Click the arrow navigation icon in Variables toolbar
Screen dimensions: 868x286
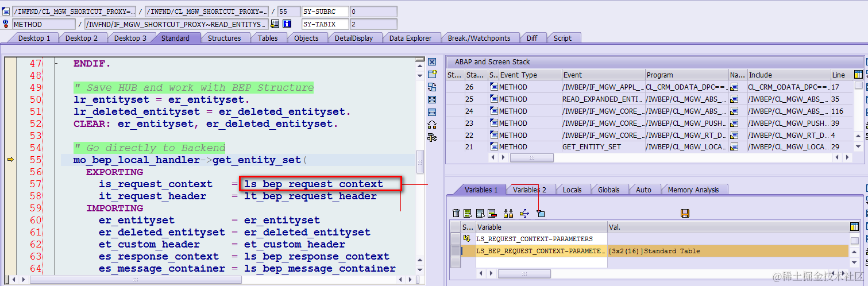pos(524,214)
